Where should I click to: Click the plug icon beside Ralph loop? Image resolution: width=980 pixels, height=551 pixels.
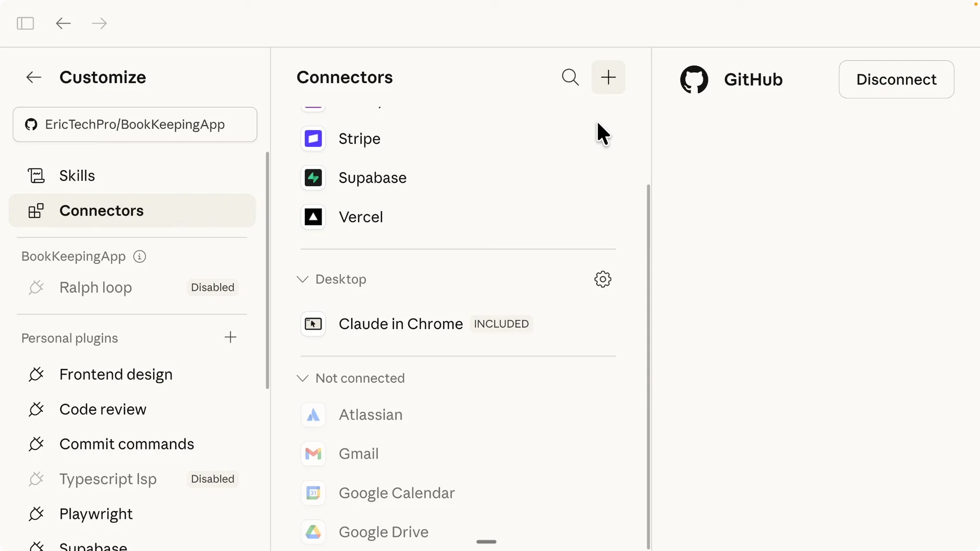(x=36, y=288)
